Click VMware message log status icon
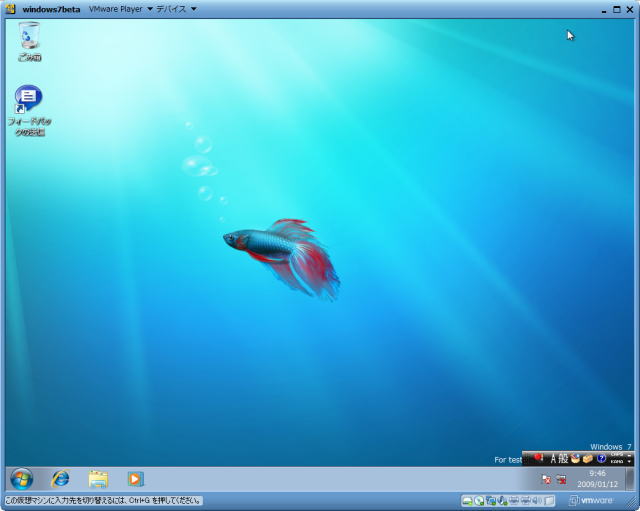The image size is (640, 511). coord(549,500)
